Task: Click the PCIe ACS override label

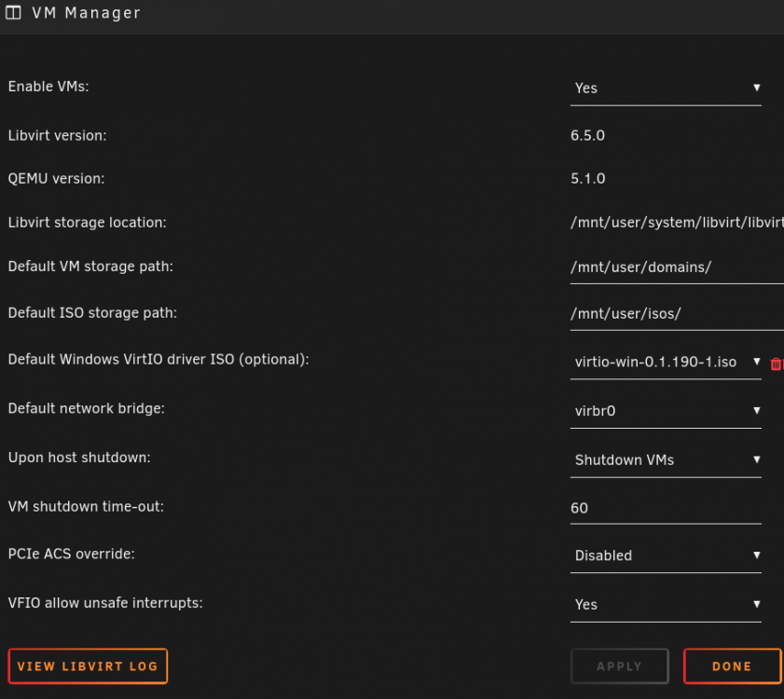Action: (x=72, y=554)
